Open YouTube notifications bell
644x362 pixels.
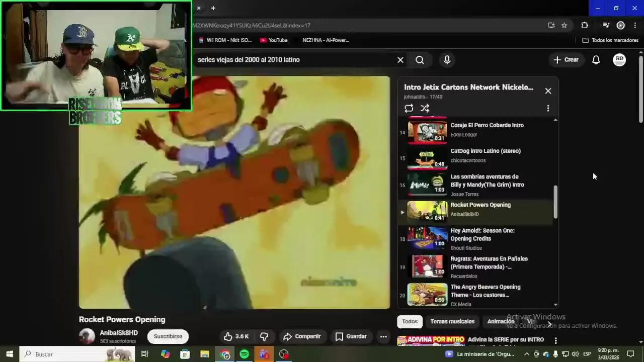(x=596, y=60)
